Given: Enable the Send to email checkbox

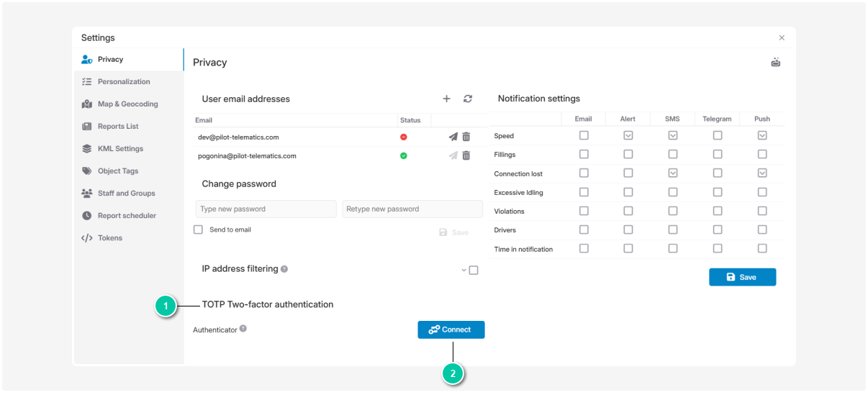Looking at the screenshot, I should click(x=198, y=230).
